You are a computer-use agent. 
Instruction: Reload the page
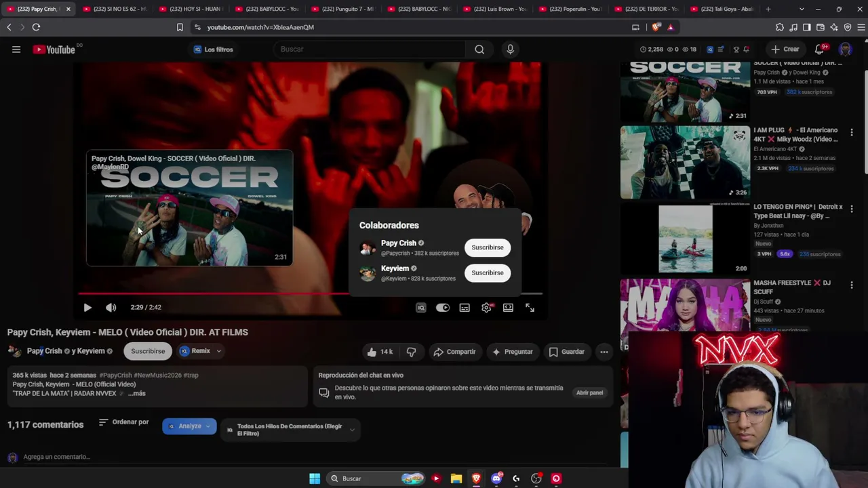tap(36, 27)
